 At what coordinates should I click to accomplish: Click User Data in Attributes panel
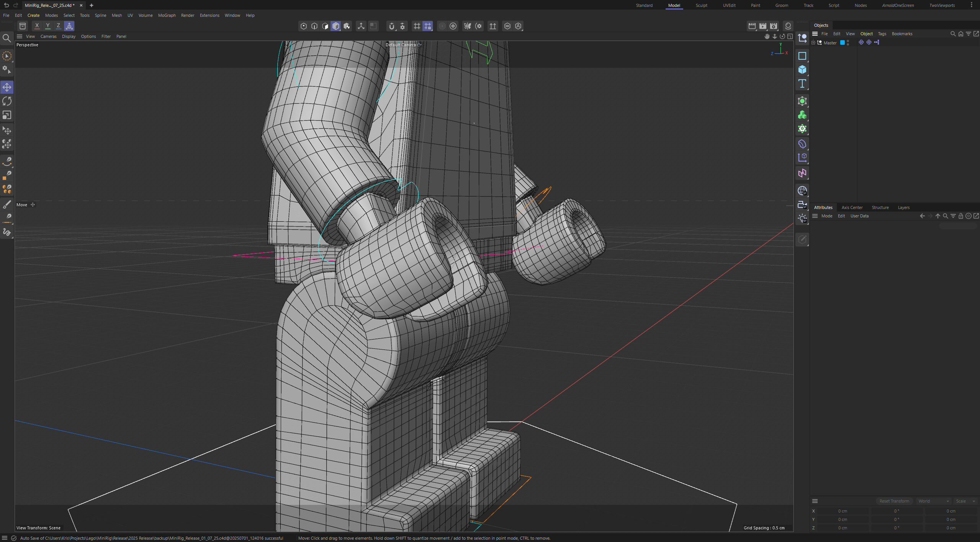tap(859, 216)
